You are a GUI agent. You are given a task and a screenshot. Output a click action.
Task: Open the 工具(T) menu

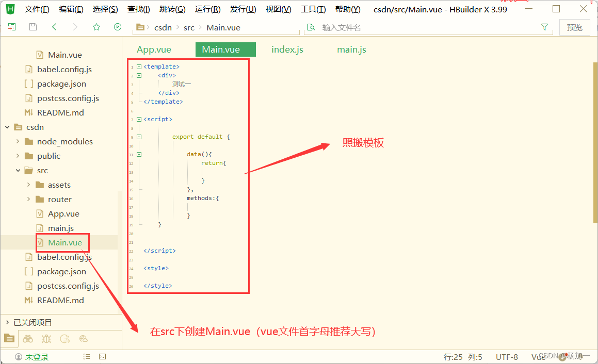(x=313, y=9)
